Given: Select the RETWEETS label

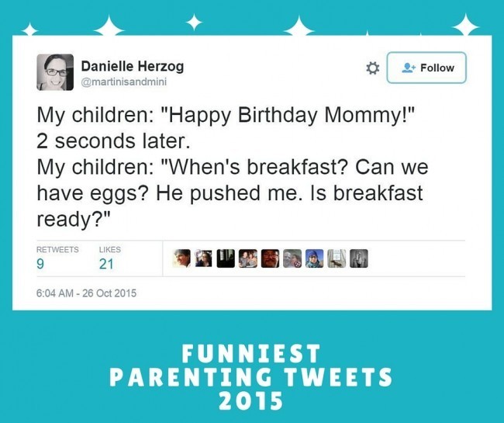Looking at the screenshot, I should (x=57, y=250).
